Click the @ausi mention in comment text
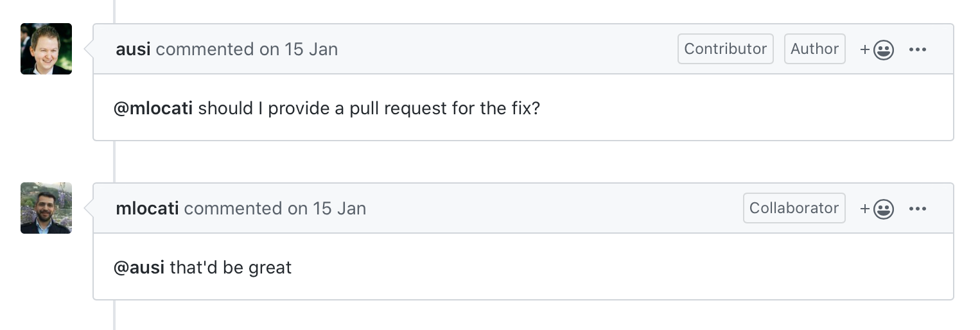The height and width of the screenshot is (330, 980). click(x=139, y=268)
